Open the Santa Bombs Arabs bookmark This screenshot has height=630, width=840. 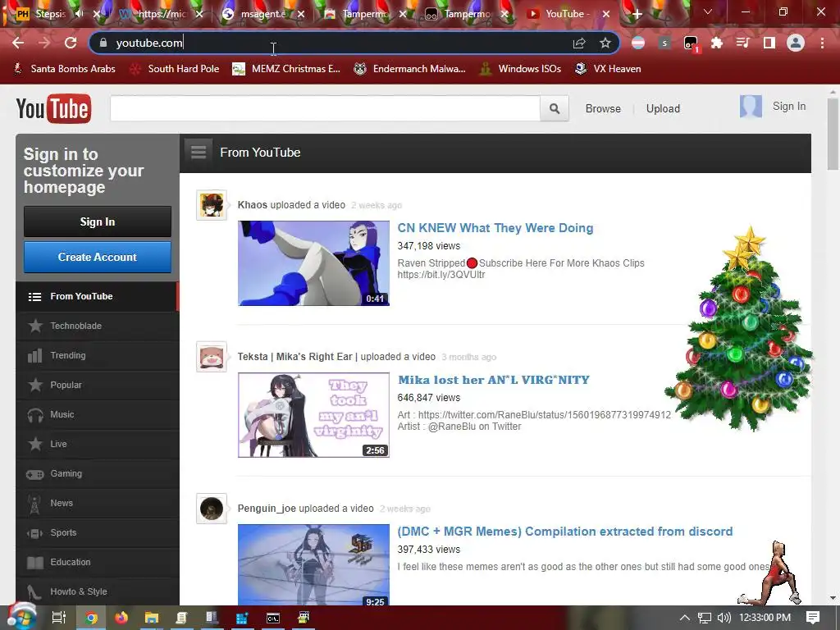pos(64,69)
